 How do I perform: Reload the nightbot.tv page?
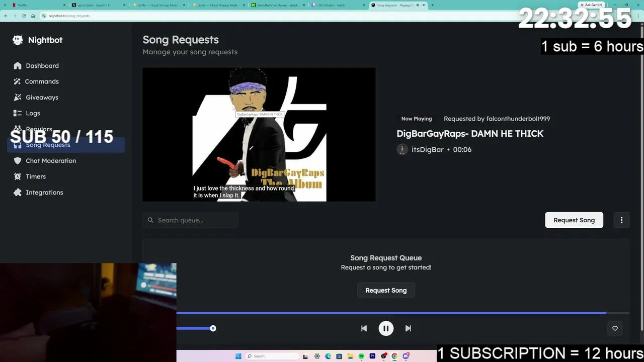pos(24,16)
